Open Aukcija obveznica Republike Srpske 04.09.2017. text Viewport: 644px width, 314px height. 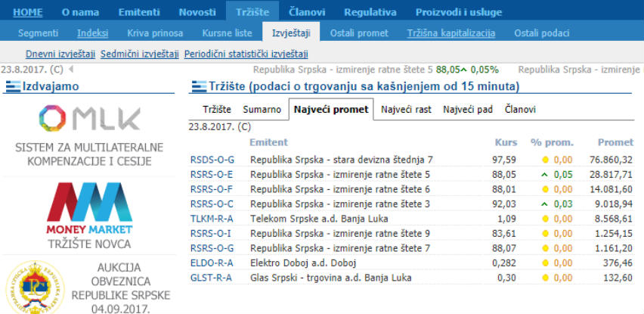pyautogui.click(x=121, y=288)
